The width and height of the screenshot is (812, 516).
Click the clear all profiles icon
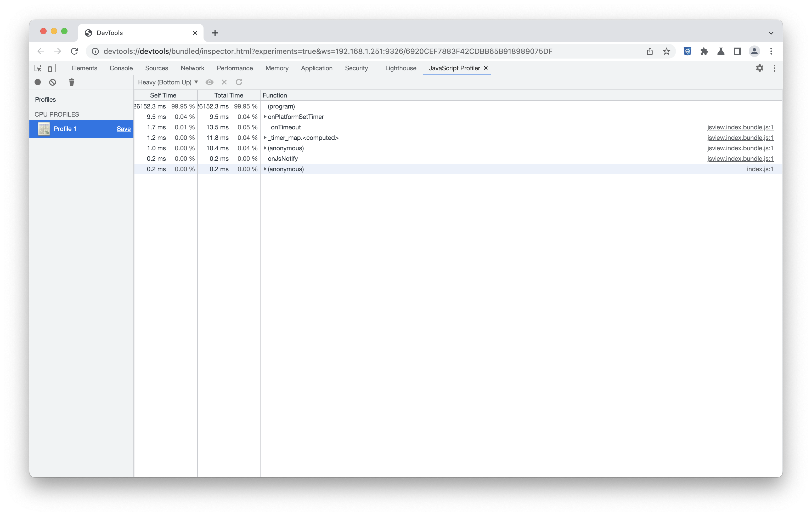click(53, 82)
